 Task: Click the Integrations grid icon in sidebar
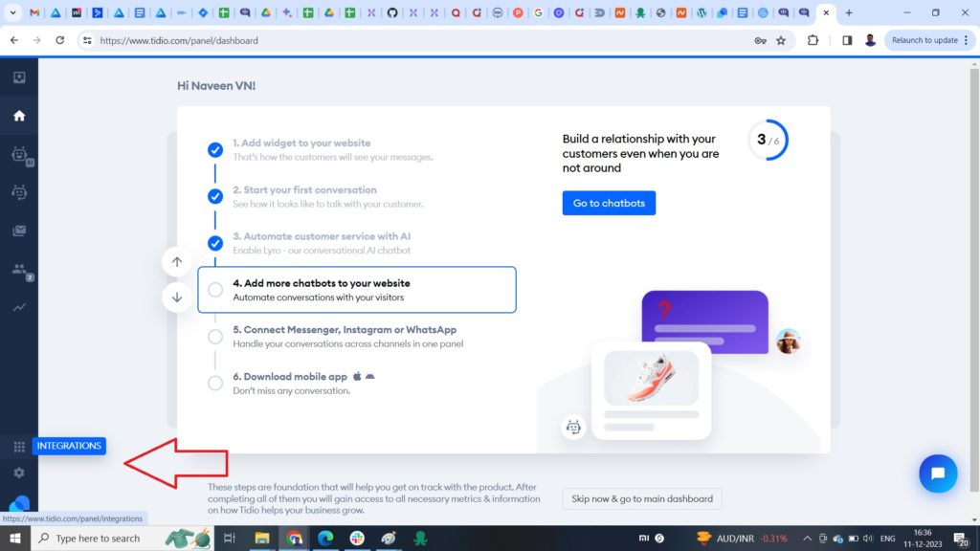point(19,446)
